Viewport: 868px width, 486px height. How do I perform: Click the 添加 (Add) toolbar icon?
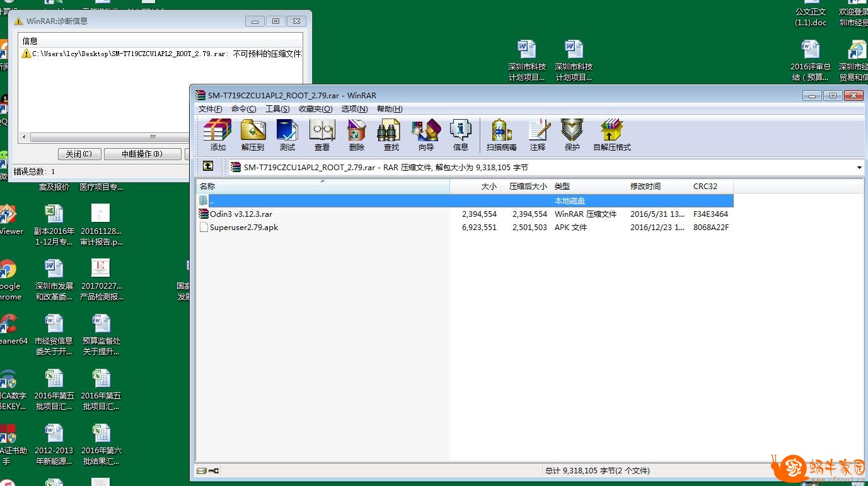coord(217,135)
